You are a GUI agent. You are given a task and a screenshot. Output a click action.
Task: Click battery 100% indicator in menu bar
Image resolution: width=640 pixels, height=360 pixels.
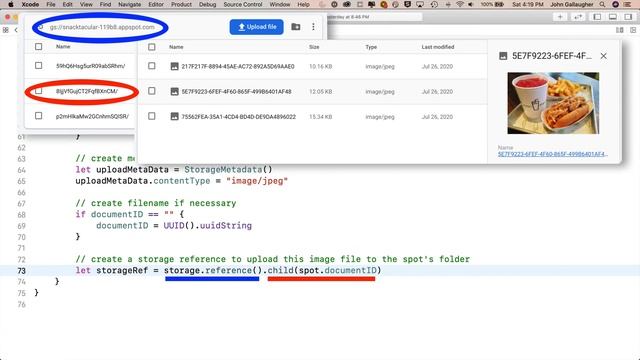pyautogui.click(x=492, y=4)
